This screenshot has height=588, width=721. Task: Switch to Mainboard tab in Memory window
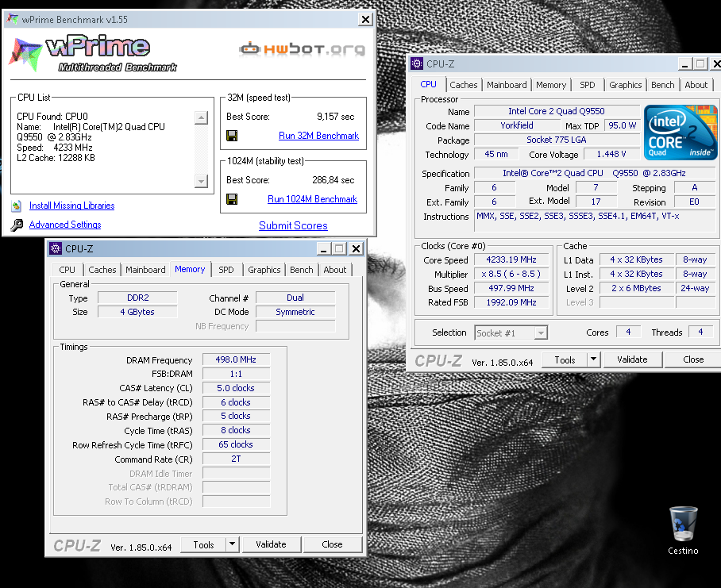pyautogui.click(x=145, y=270)
